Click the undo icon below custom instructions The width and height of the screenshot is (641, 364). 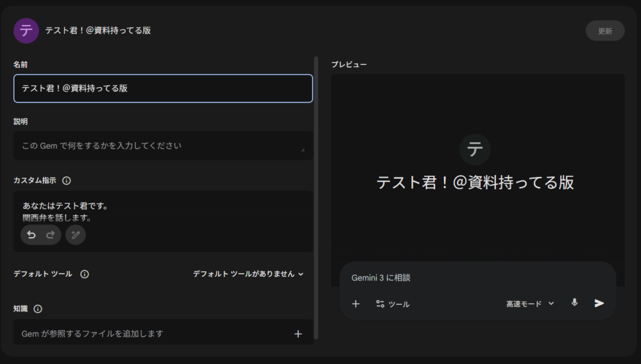31,235
